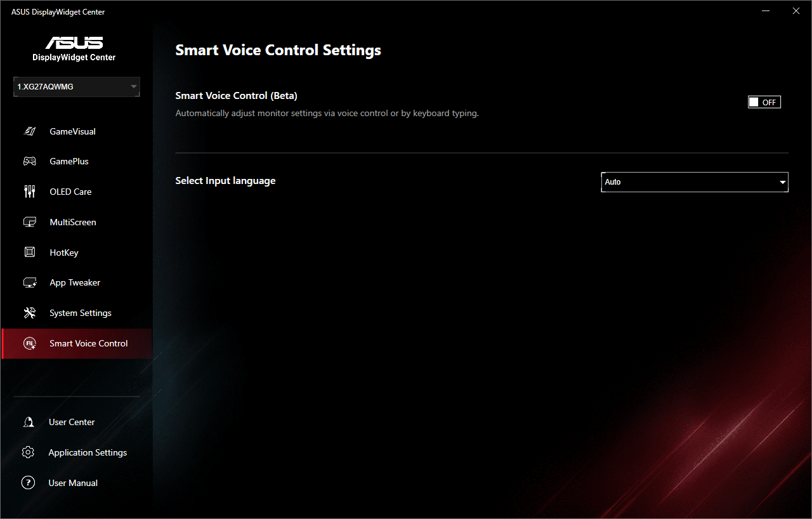Click the System Settings tools icon

point(29,313)
